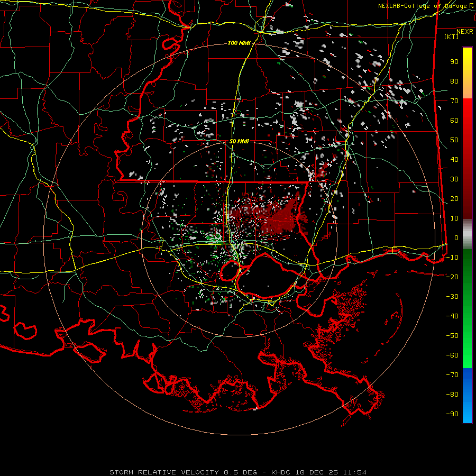The width and height of the screenshot is (476, 476).
Task: Click the -20 value on the velocity scale
Action: [x=452, y=277]
